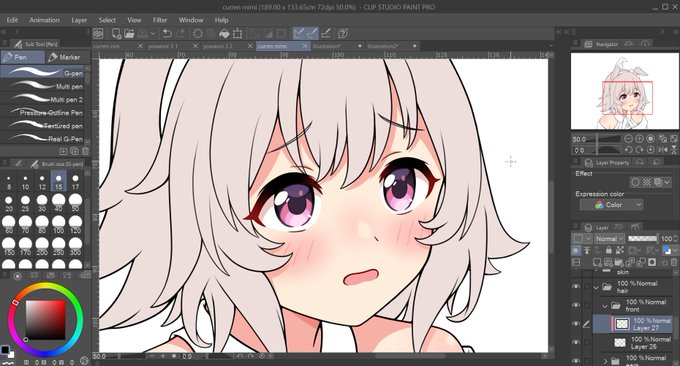The height and width of the screenshot is (366, 680).
Task: Hide the front folder layer
Action: point(576,305)
